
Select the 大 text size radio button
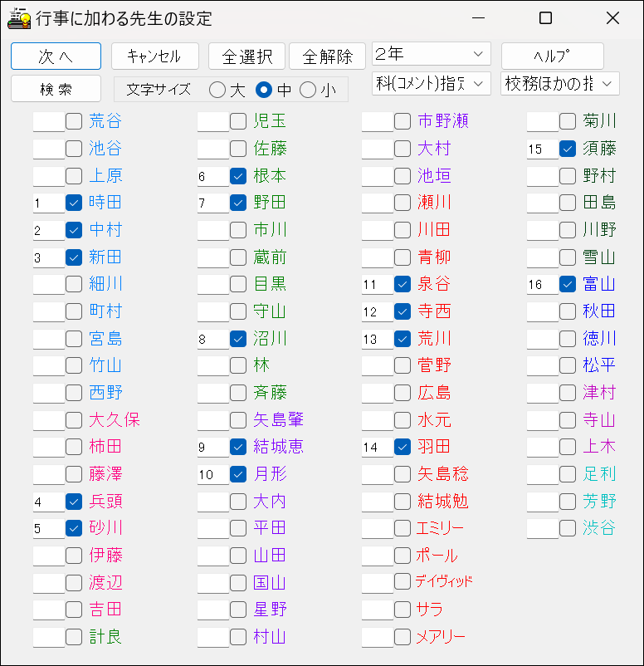217,90
